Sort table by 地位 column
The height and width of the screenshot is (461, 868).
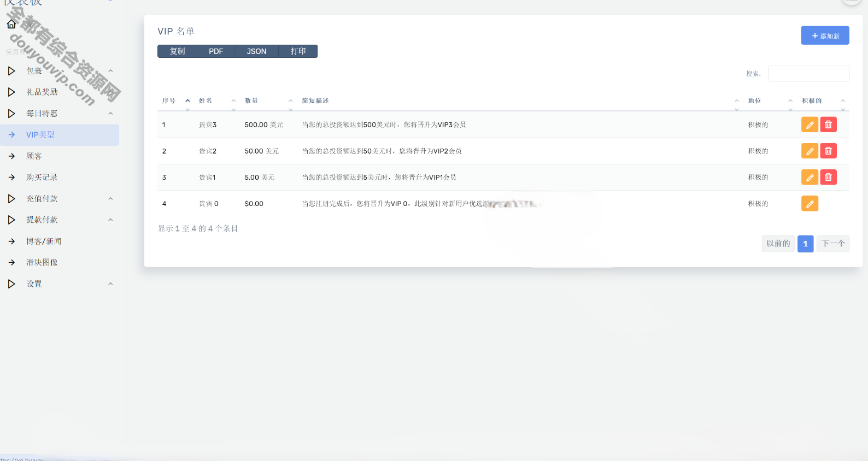click(x=771, y=101)
